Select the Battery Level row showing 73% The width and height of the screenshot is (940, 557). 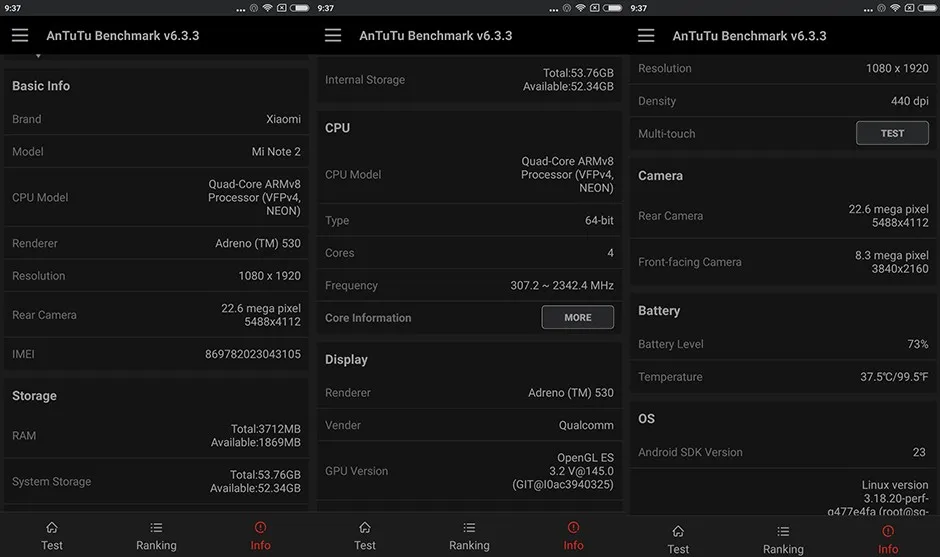[x=783, y=344]
